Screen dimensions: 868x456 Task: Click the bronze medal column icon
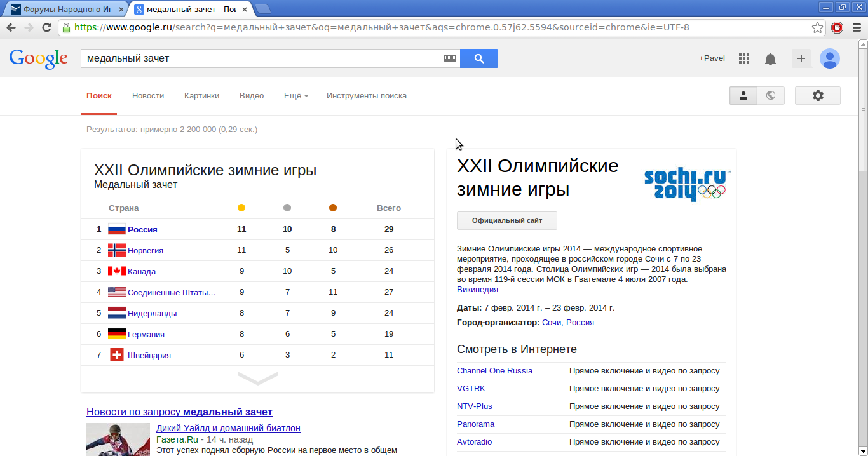click(333, 208)
